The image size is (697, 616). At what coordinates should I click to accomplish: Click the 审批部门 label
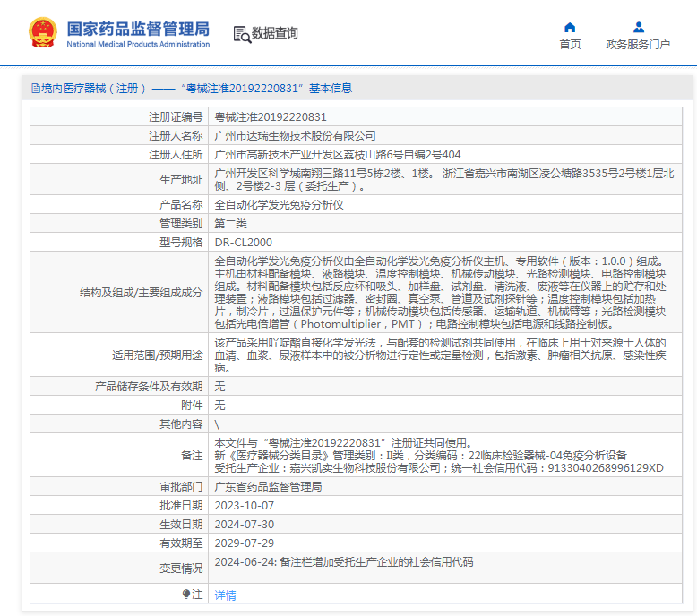[181, 487]
